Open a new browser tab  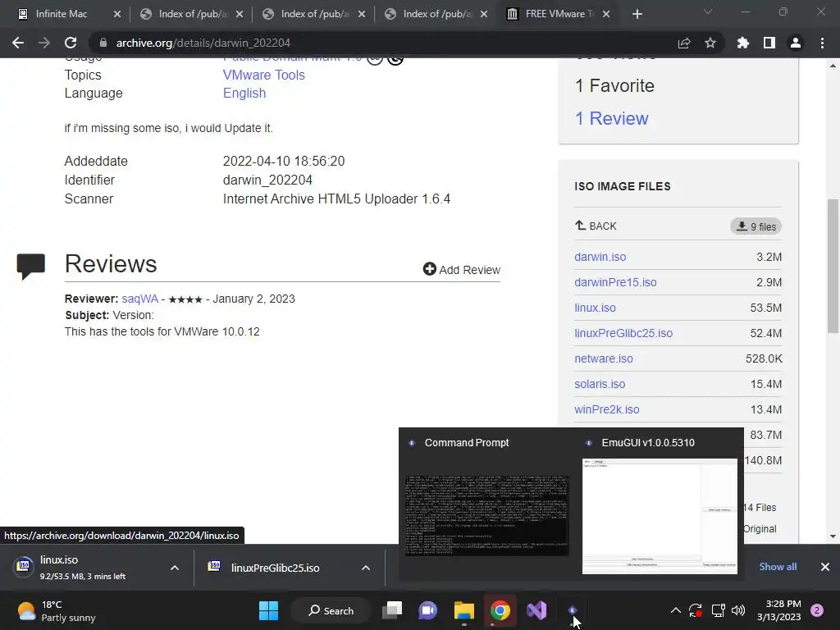[x=637, y=14]
